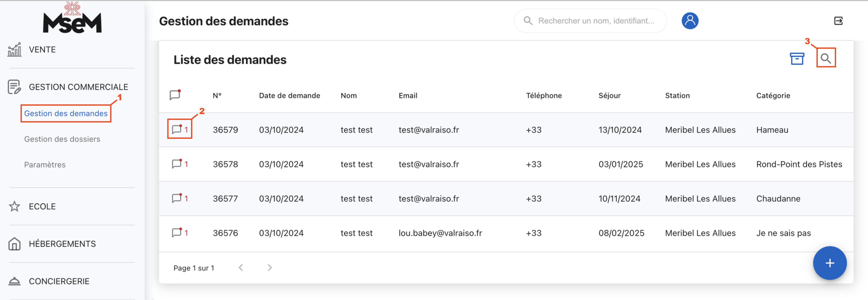Open Paramètres submenu item
Screen dimensions: 868x300
click(45, 165)
